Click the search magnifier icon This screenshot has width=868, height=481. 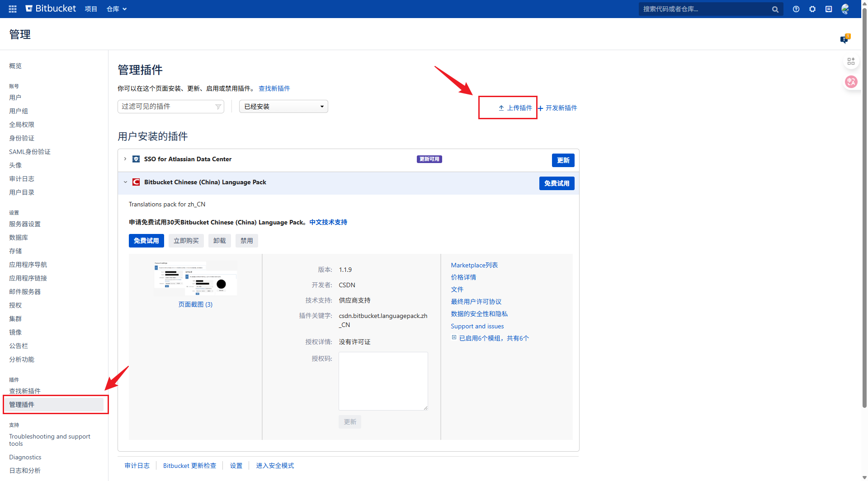[775, 9]
